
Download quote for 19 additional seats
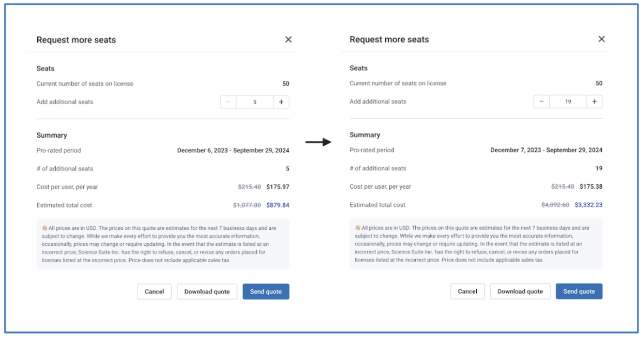point(520,291)
